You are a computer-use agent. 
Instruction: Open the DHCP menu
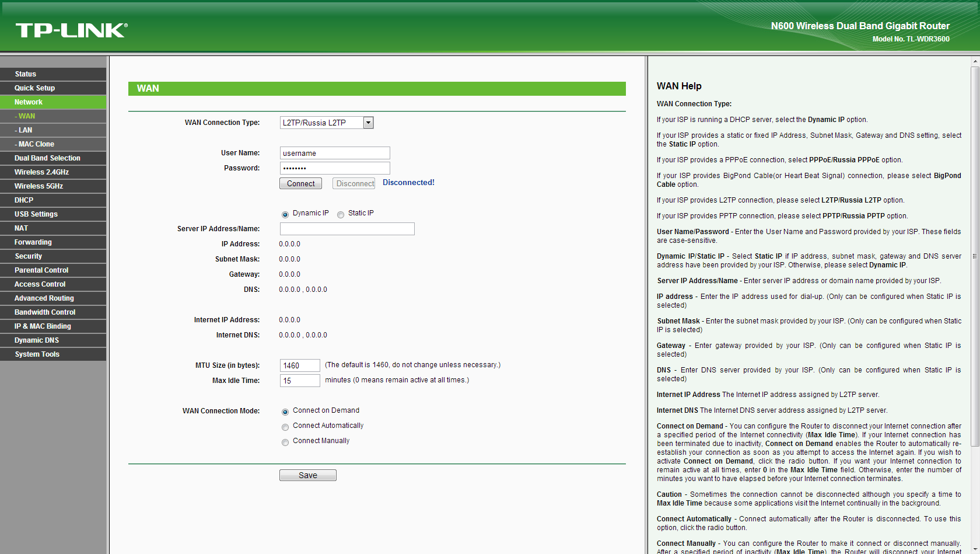click(53, 200)
